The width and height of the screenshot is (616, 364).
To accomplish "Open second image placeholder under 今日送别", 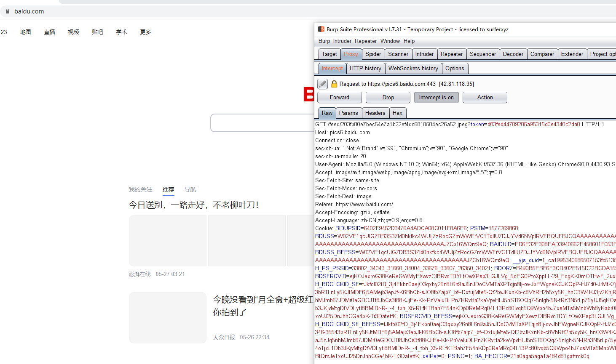I will [x=247, y=241].
